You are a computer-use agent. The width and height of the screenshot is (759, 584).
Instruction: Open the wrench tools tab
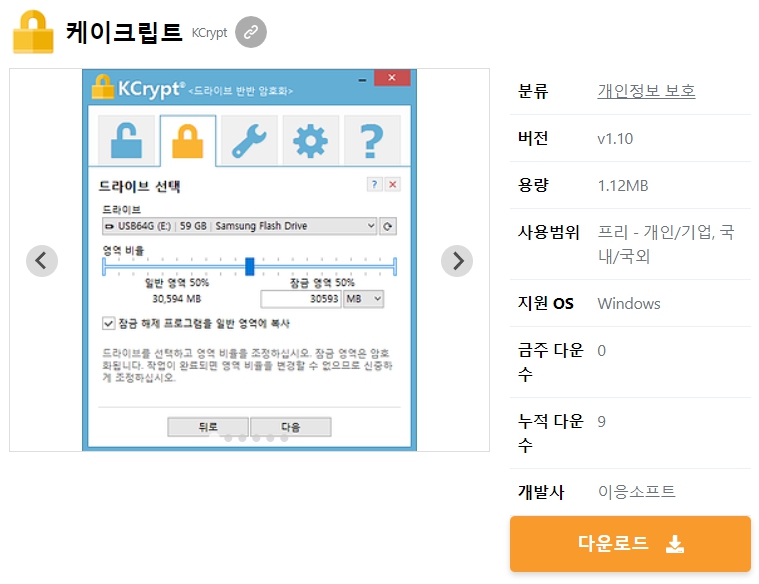(x=249, y=141)
